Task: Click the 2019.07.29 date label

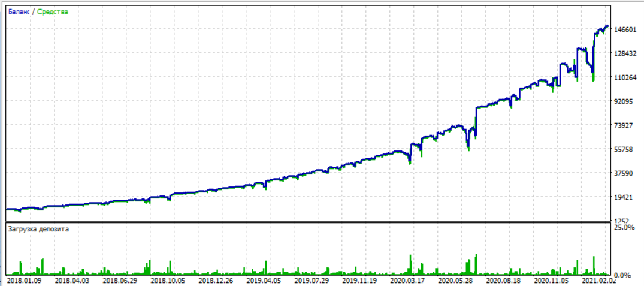Action: pos(312,281)
